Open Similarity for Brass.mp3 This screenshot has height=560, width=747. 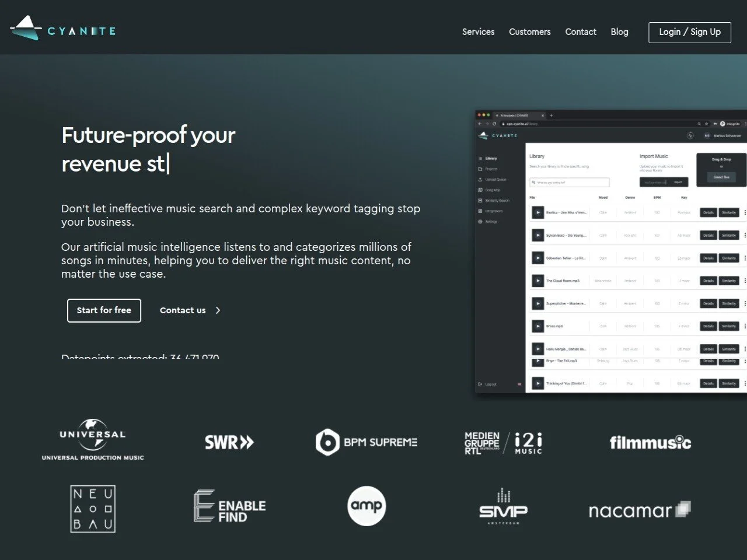pos(729,326)
